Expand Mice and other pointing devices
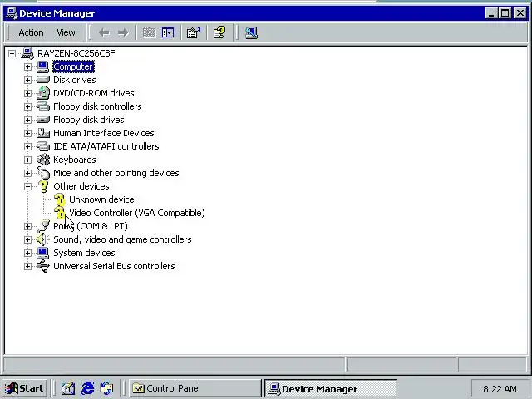This screenshot has height=399, width=532. coord(27,173)
